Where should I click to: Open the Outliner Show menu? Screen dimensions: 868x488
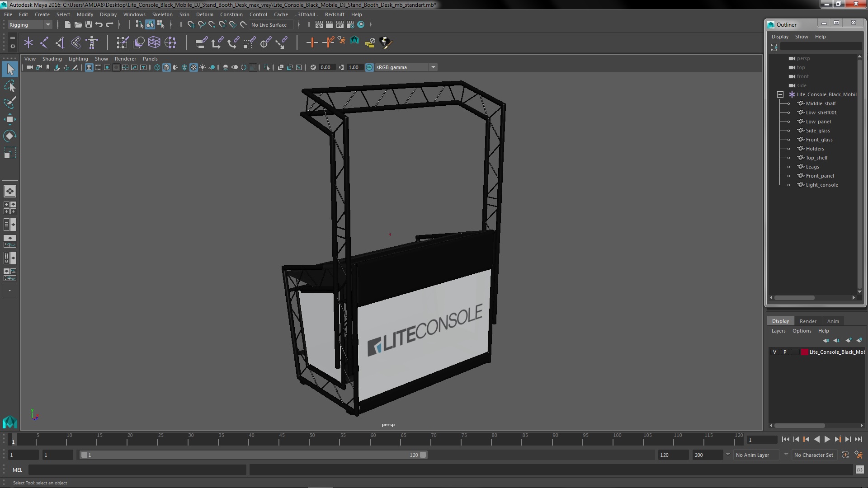click(x=802, y=37)
